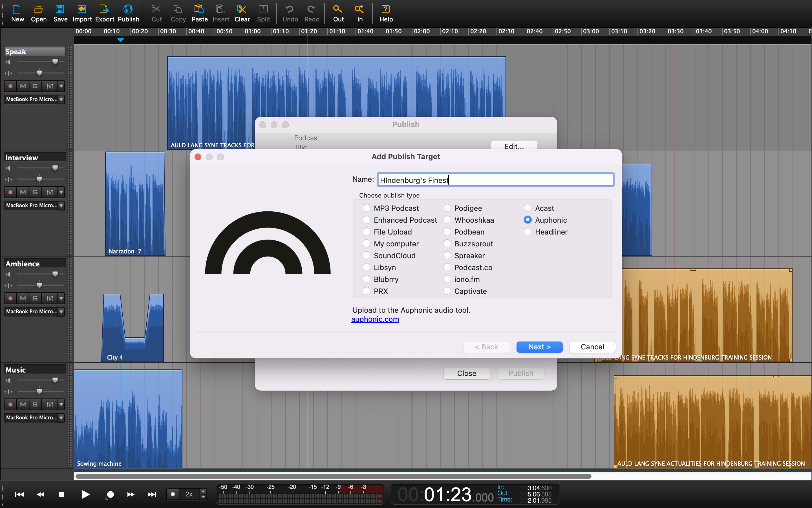
Task: Open the auphonic.com link
Action: click(375, 319)
